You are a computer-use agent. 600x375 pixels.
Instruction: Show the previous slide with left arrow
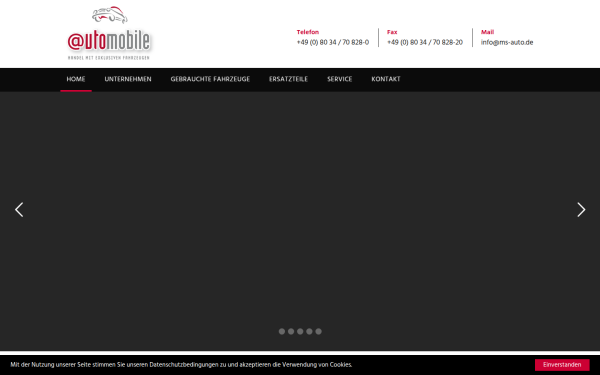click(x=19, y=210)
